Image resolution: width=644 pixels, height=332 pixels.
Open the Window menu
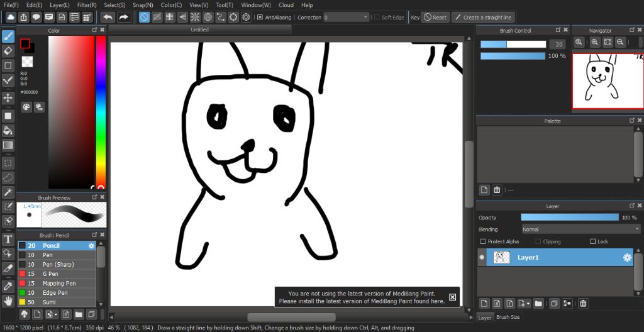click(x=256, y=5)
